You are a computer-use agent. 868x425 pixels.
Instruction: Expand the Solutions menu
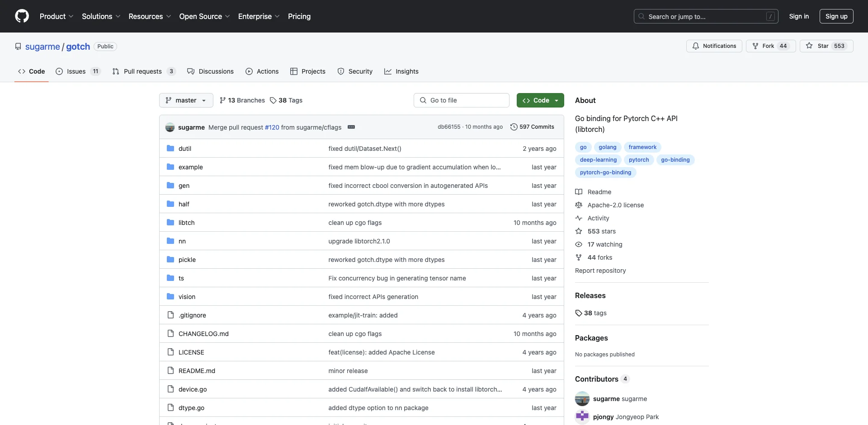click(101, 16)
